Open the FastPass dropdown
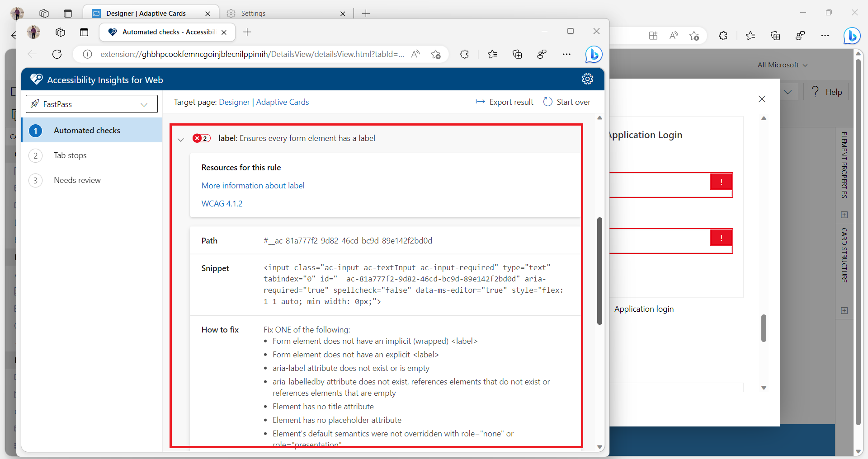868x459 pixels. (91, 104)
